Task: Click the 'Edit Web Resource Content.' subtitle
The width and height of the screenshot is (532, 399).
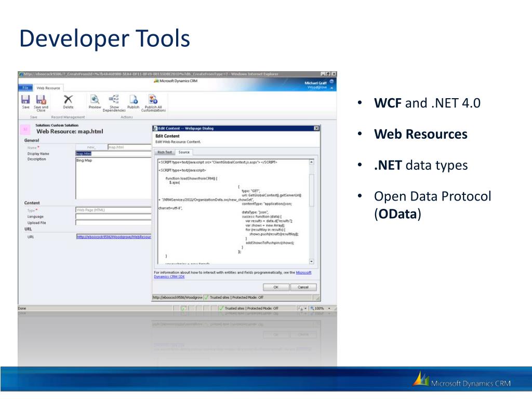Action: (x=178, y=142)
